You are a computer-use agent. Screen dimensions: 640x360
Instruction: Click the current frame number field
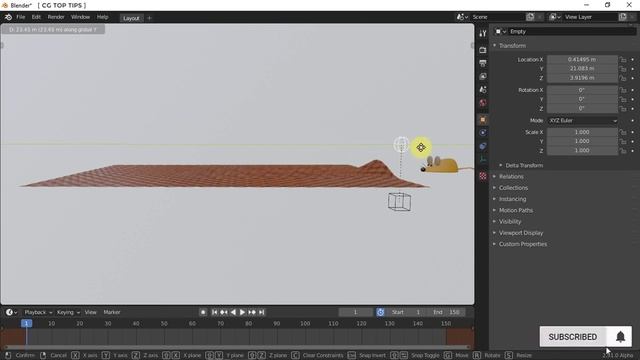[x=356, y=312]
